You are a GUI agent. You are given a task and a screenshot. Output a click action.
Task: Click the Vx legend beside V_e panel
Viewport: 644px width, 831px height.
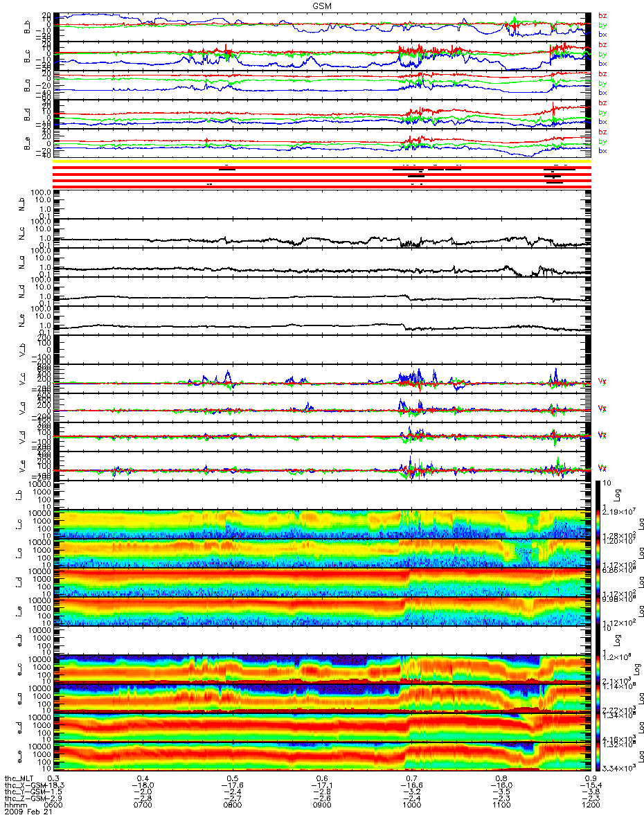coord(602,467)
